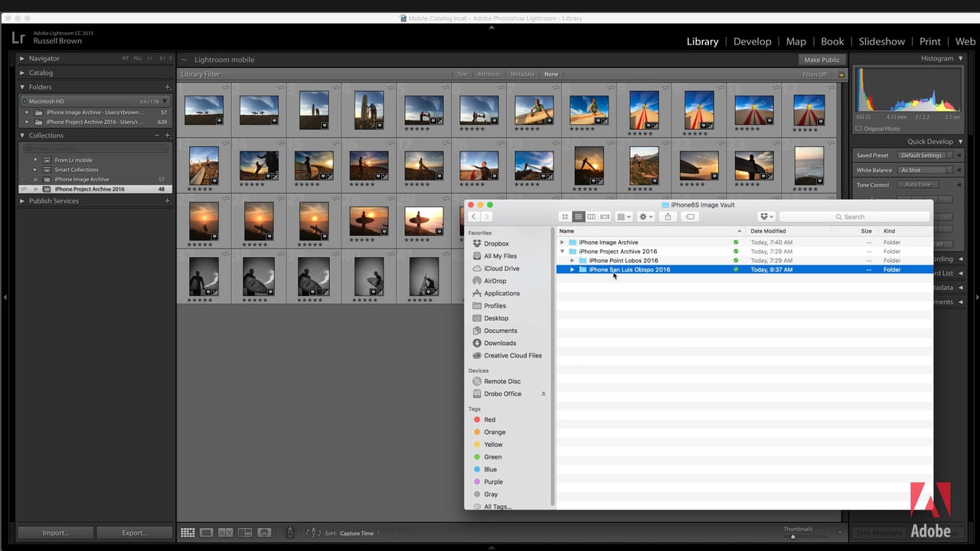Expand the Navigator panel
This screenshot has width=980, height=551.
pyautogui.click(x=22, y=59)
